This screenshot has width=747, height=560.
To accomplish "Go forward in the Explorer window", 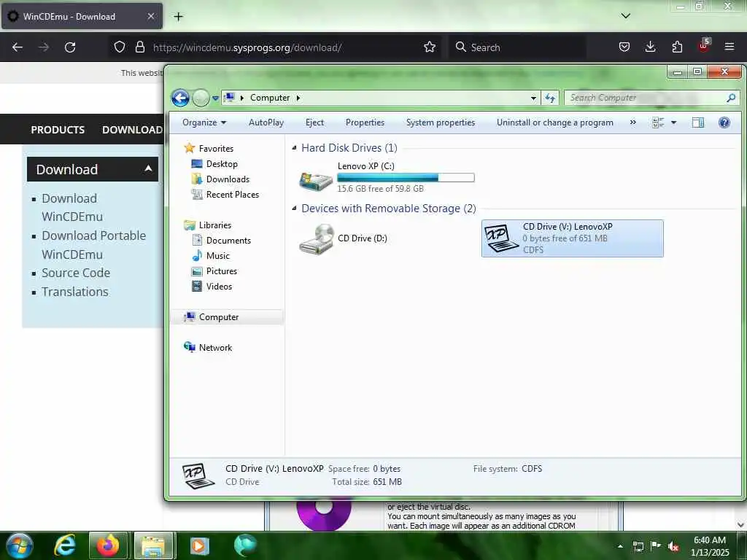I will click(x=201, y=98).
